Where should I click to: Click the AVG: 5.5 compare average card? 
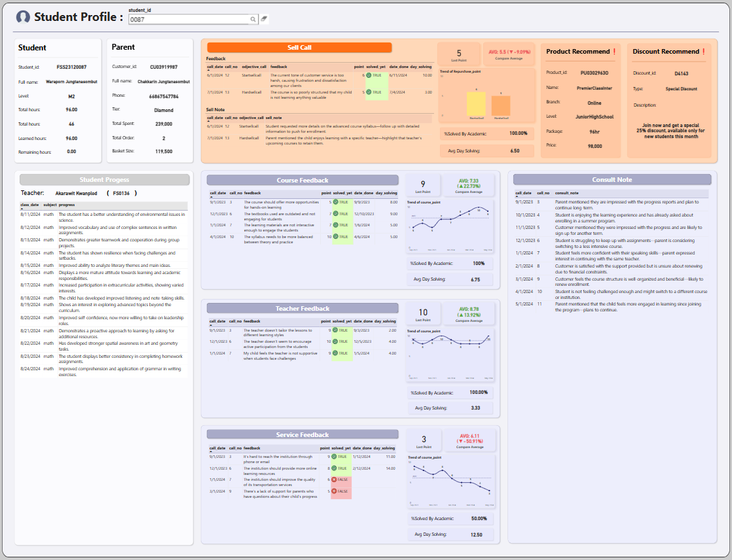509,54
